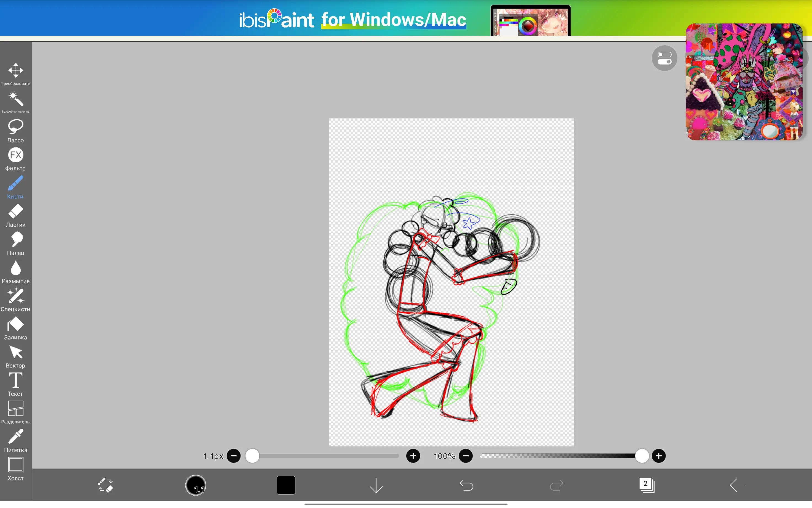Increase brush size with plus button
This screenshot has height=508, width=812.
(413, 456)
